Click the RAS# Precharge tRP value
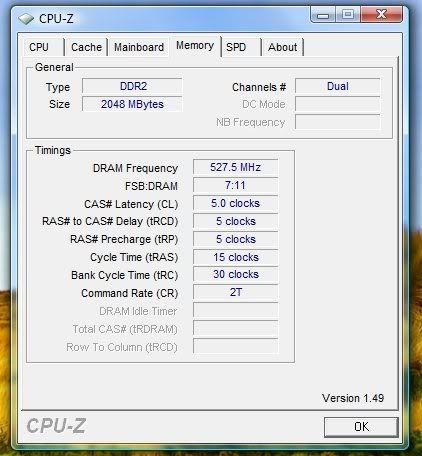The width and height of the screenshot is (422, 456). tap(235, 239)
